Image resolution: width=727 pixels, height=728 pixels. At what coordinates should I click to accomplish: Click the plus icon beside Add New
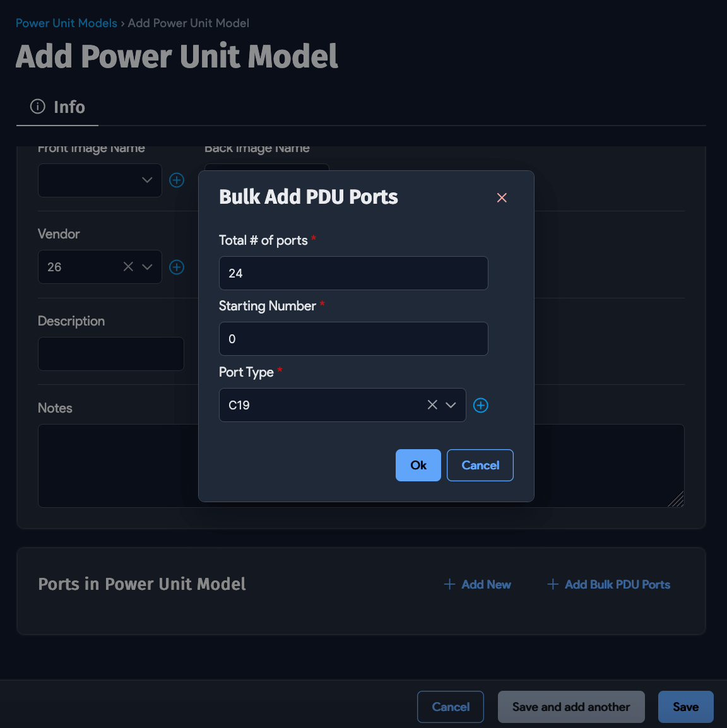[x=449, y=584]
